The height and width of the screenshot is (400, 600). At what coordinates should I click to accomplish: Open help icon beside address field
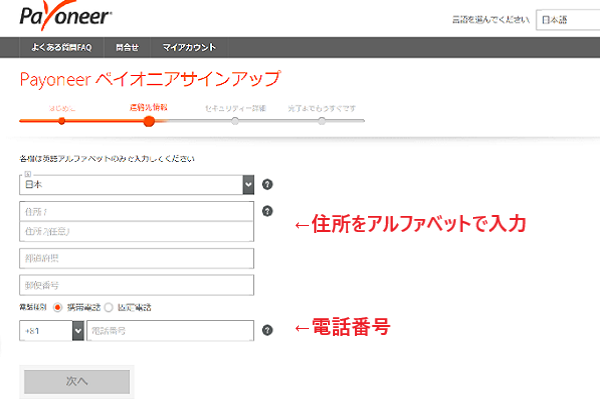(x=267, y=211)
